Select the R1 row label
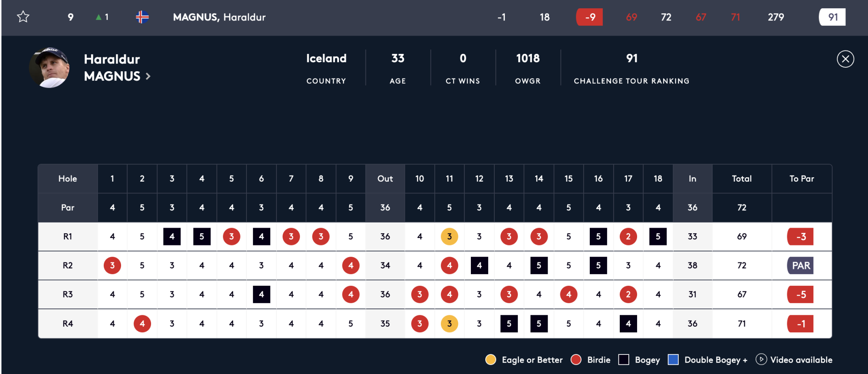868x374 pixels. click(x=68, y=236)
